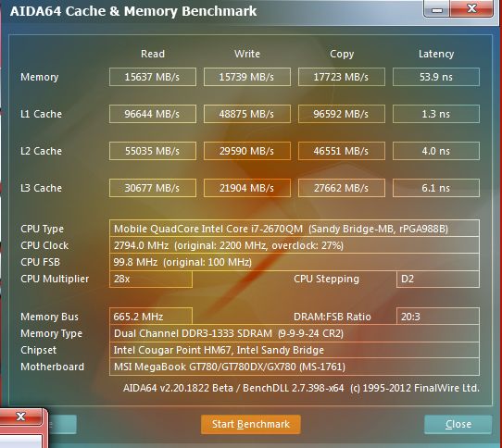Click the Read column header
The height and width of the screenshot is (448, 502).
(153, 54)
